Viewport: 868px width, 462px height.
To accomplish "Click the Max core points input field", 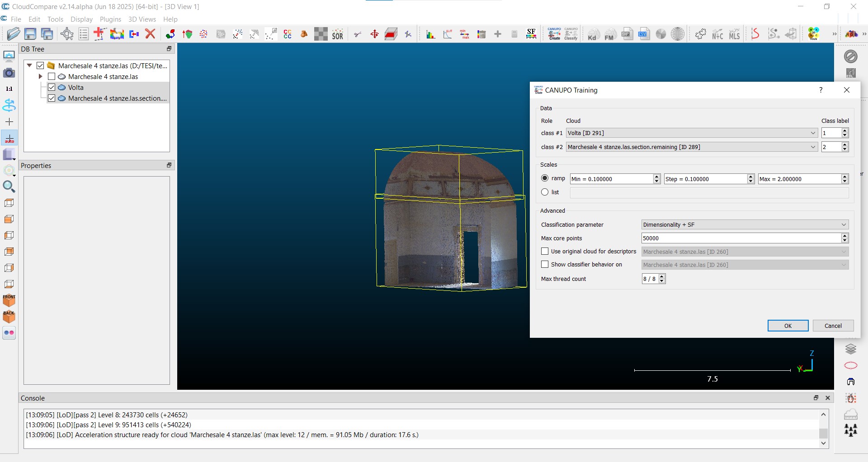I will [740, 238].
